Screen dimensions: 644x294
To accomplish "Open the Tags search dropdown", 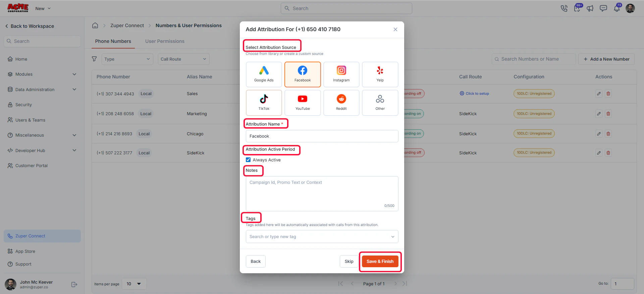I will (322, 237).
